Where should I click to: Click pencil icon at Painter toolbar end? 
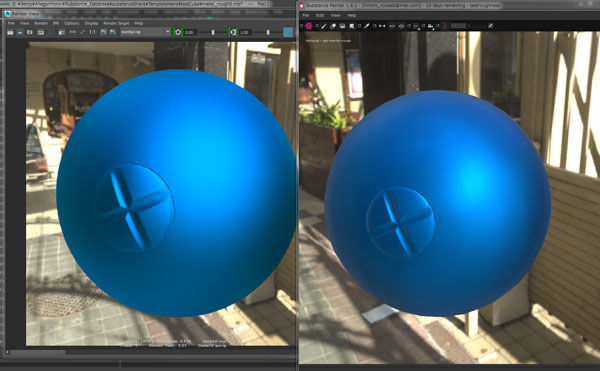pyautogui.click(x=491, y=26)
